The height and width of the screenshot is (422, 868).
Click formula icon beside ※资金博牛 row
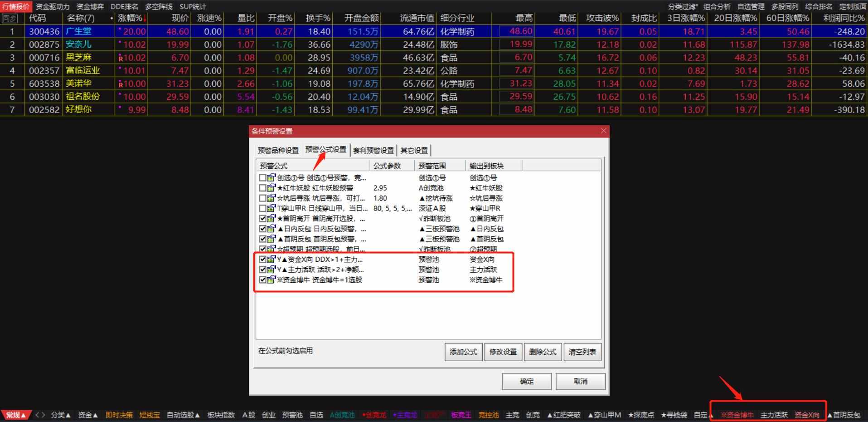271,280
